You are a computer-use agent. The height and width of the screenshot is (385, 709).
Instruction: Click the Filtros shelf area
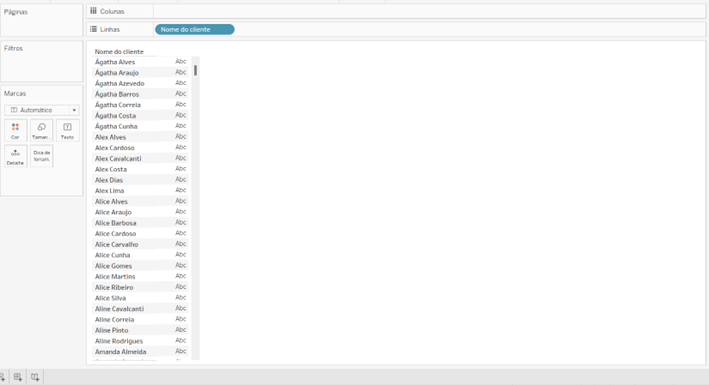tap(42, 61)
